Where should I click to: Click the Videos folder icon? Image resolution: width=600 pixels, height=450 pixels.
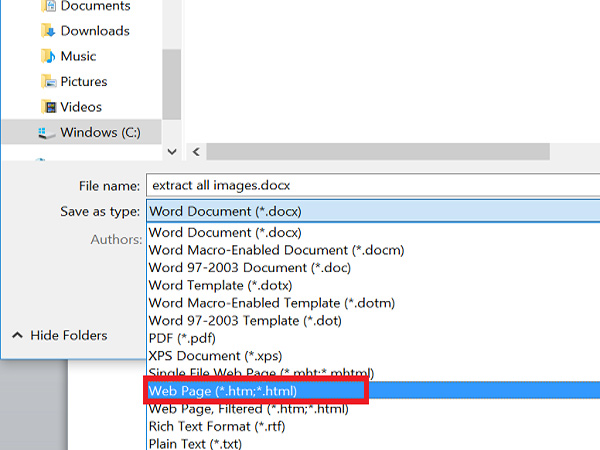(x=49, y=107)
